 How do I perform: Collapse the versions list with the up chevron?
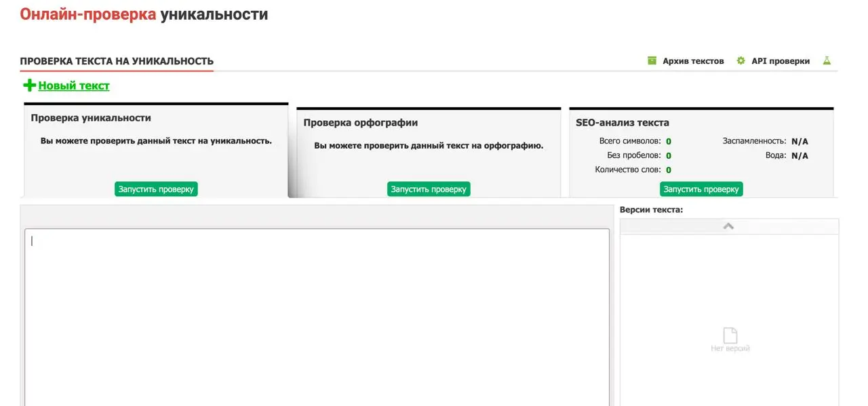729,226
